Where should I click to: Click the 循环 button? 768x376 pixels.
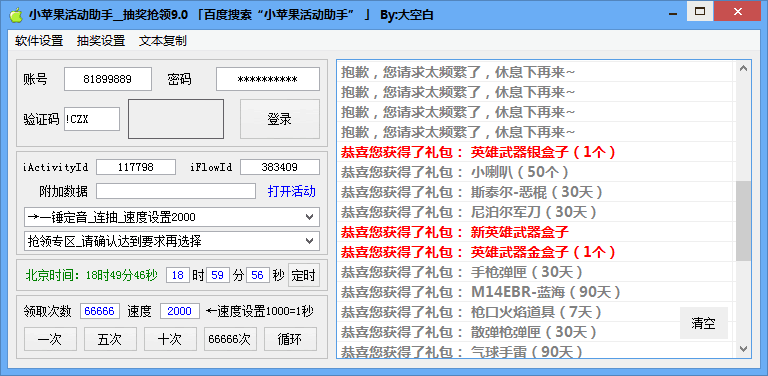tap(290, 339)
